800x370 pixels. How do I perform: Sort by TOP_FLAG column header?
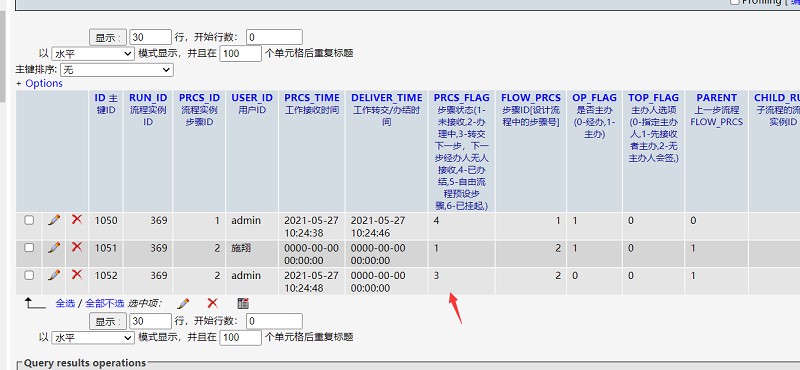click(x=654, y=97)
